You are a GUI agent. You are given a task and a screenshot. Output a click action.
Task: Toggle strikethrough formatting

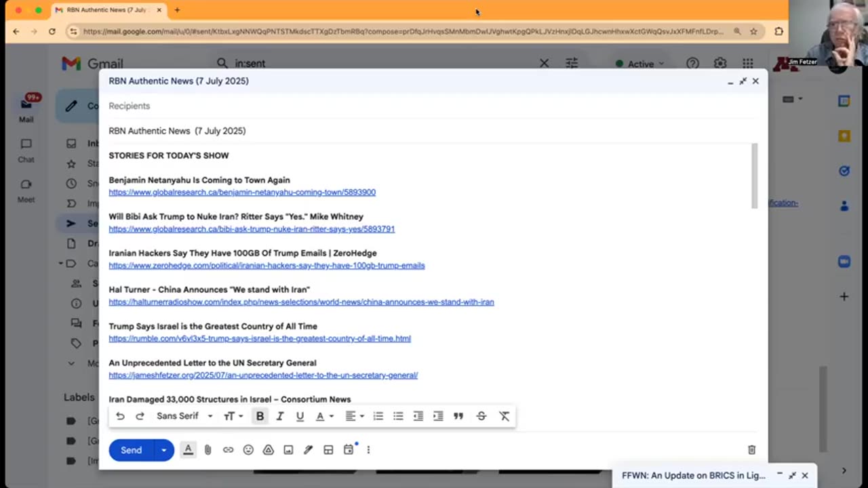pyautogui.click(x=481, y=416)
